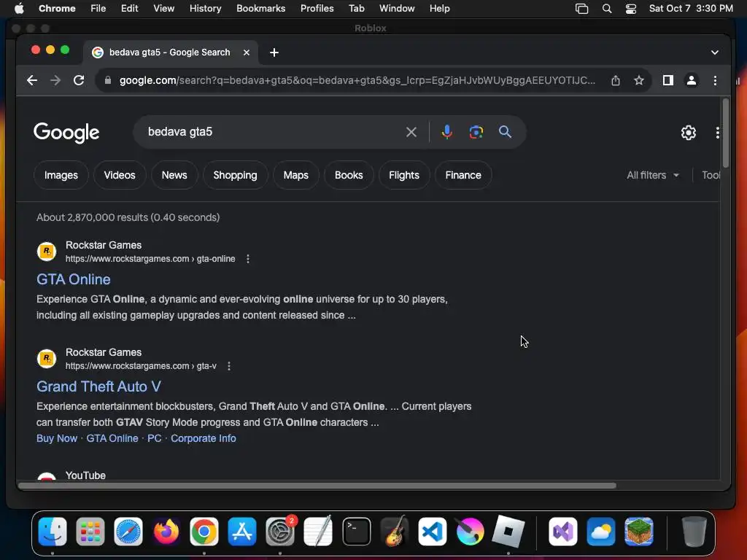Open the Profiles menu
Screen dimensions: 747x560
pyautogui.click(x=317, y=9)
